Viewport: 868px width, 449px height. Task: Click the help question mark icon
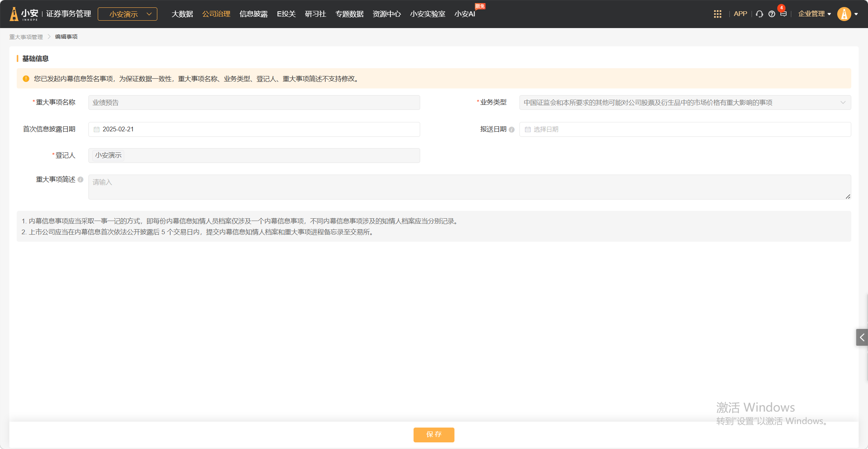point(771,14)
